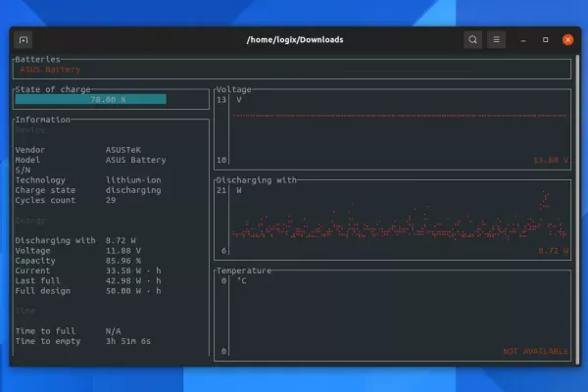This screenshot has height=392, width=588.
Task: Select the Last full value 42.98 W·h
Action: point(133,281)
